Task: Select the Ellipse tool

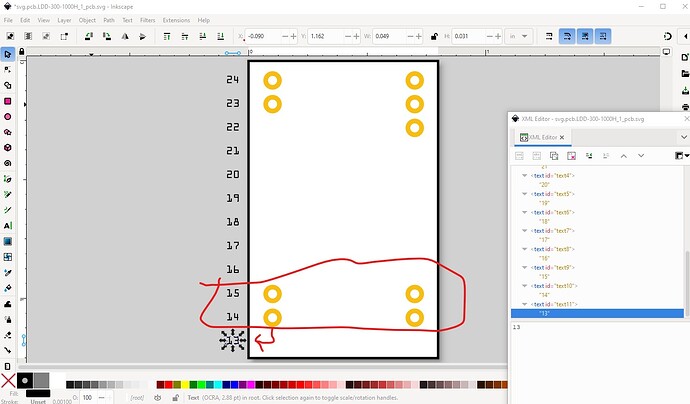Action: click(7, 116)
